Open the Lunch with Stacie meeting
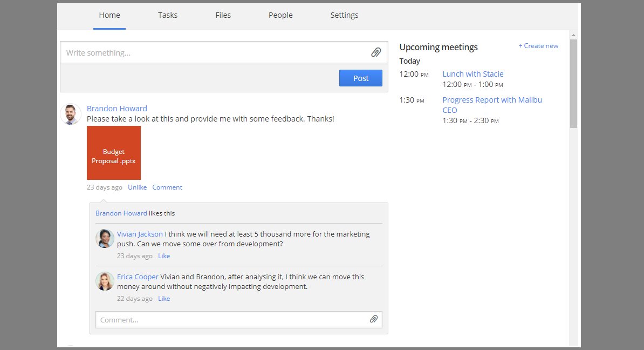The height and width of the screenshot is (350, 644). (472, 74)
